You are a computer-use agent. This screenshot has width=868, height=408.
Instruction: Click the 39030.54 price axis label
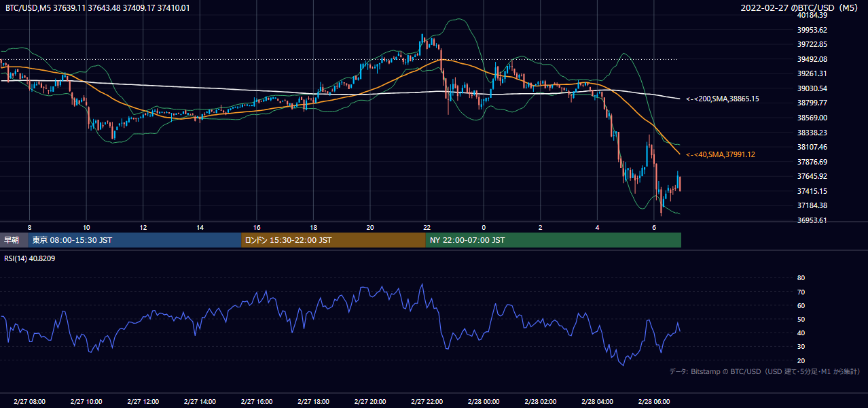(x=812, y=88)
